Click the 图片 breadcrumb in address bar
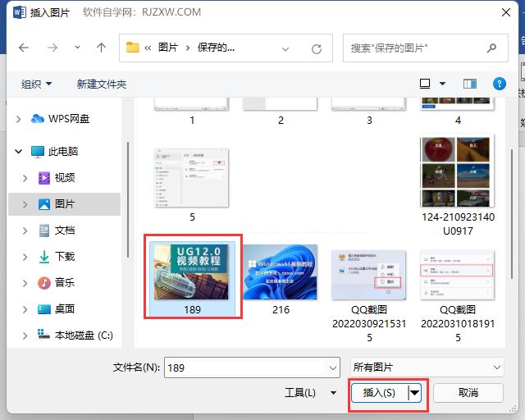525x420 pixels. tap(167, 48)
